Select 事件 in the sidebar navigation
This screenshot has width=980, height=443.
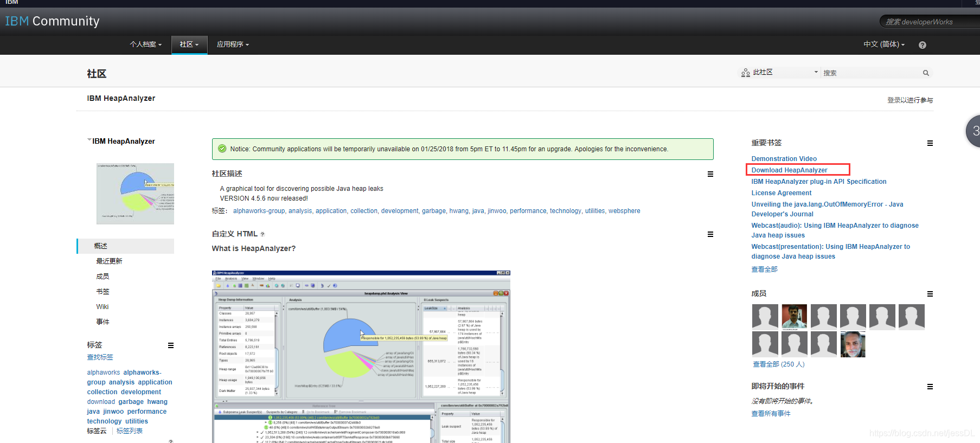[x=103, y=322]
